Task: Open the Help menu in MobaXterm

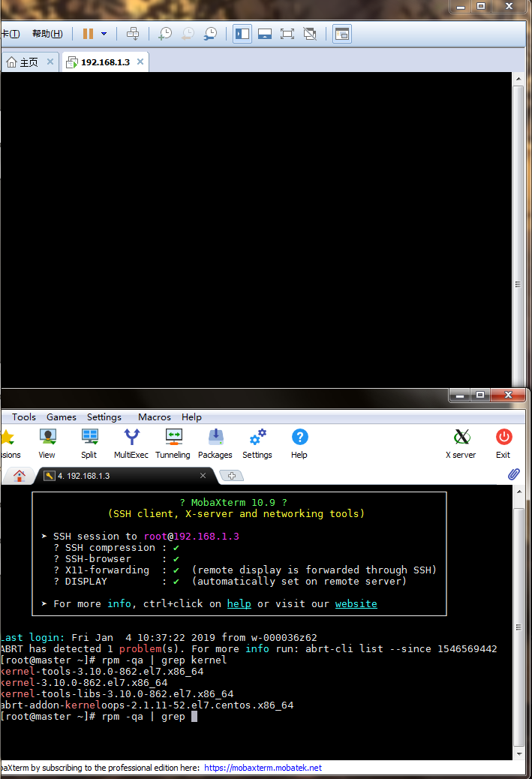Action: tap(191, 417)
